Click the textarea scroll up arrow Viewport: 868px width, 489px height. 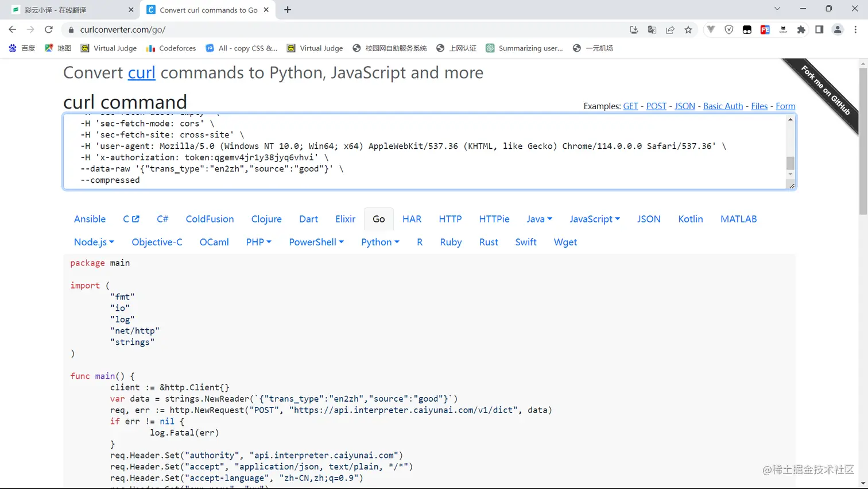(x=790, y=120)
